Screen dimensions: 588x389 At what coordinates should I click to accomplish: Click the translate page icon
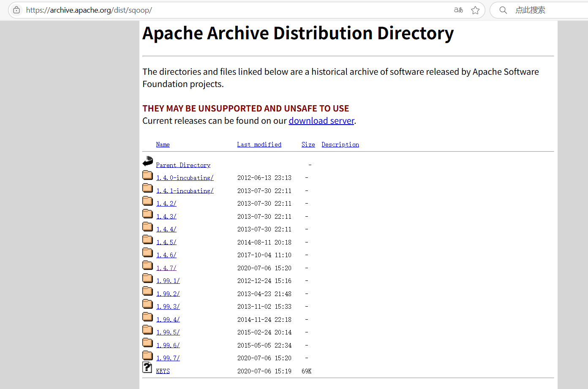click(x=458, y=10)
